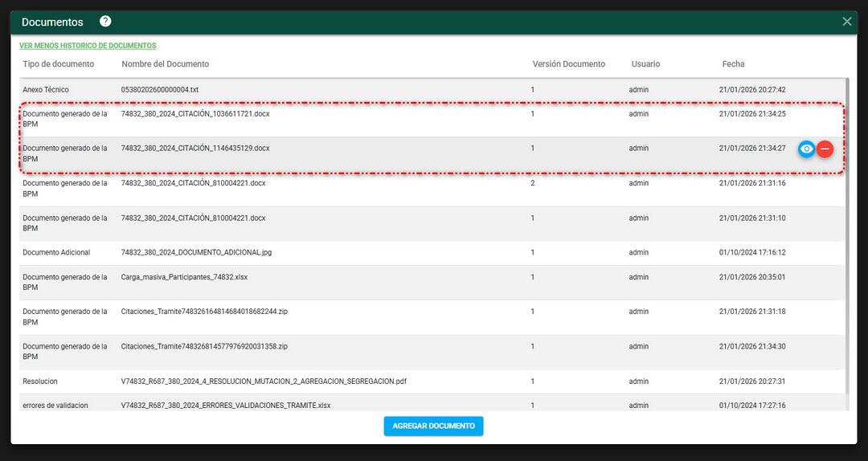Select the CITACIÓN_1036611721.docx row
The width and height of the screenshot is (868, 461).
[195, 114]
